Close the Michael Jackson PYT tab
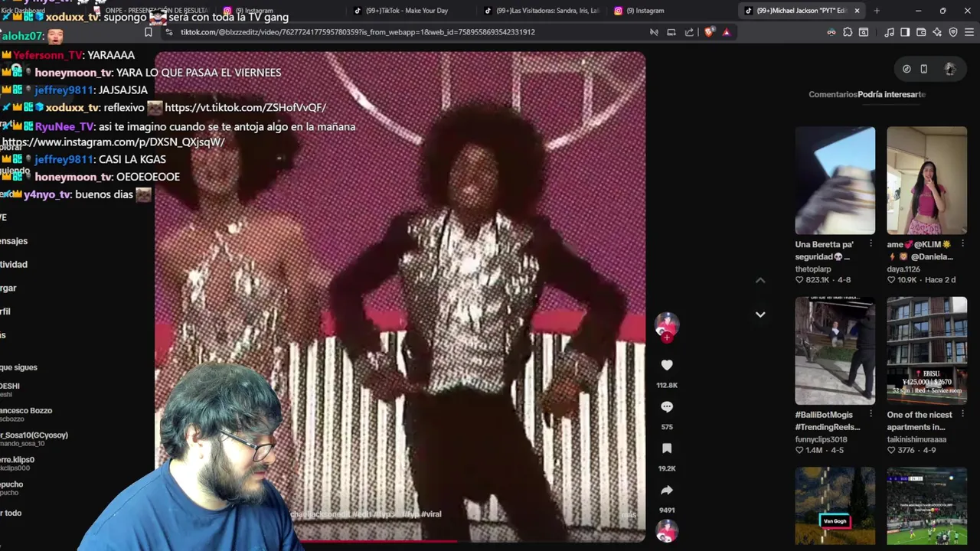Image resolution: width=980 pixels, height=551 pixels. click(857, 11)
